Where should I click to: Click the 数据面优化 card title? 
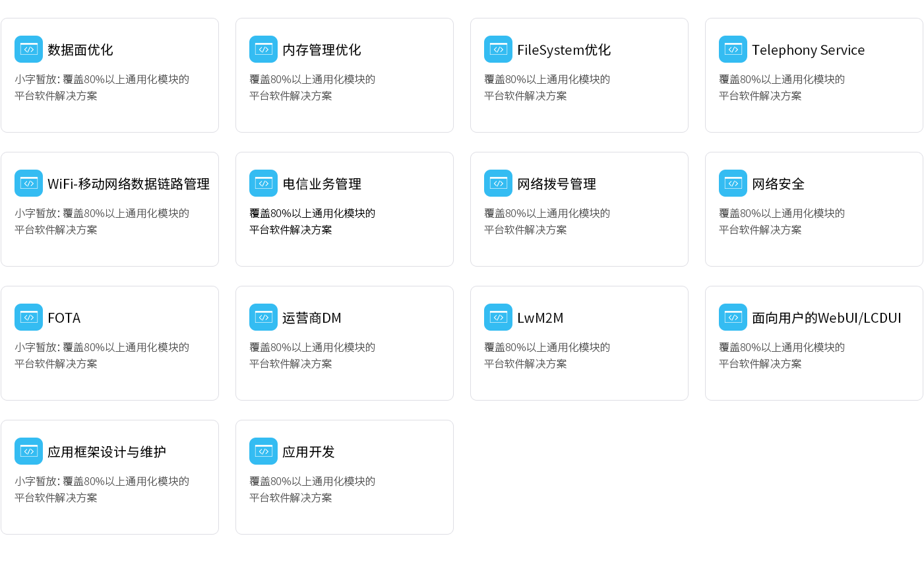pos(80,50)
